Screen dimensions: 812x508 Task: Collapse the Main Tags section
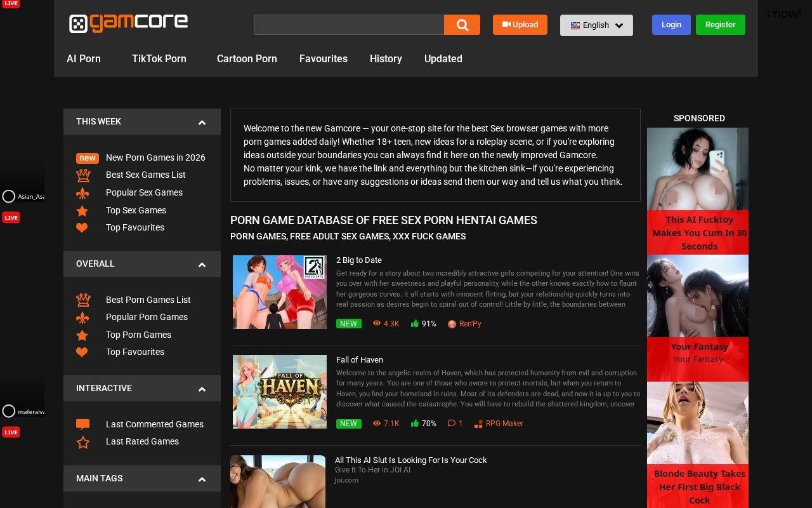point(202,479)
